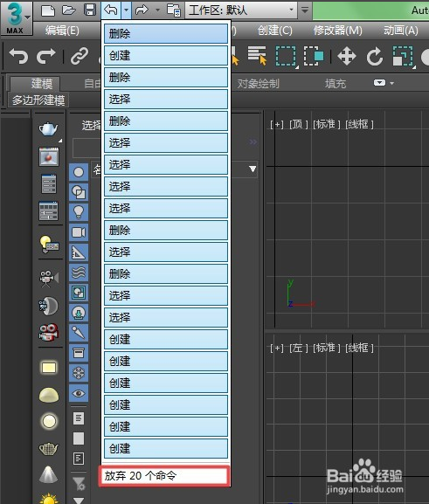This screenshot has width=429, height=504.
Task: Toggle display of lights bulb filter
Action: click(x=79, y=212)
